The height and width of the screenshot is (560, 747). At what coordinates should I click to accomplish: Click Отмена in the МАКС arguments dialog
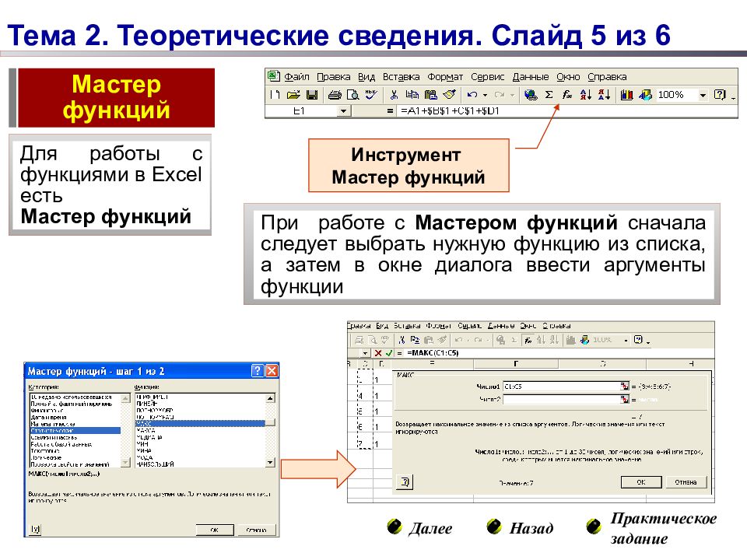[686, 482]
